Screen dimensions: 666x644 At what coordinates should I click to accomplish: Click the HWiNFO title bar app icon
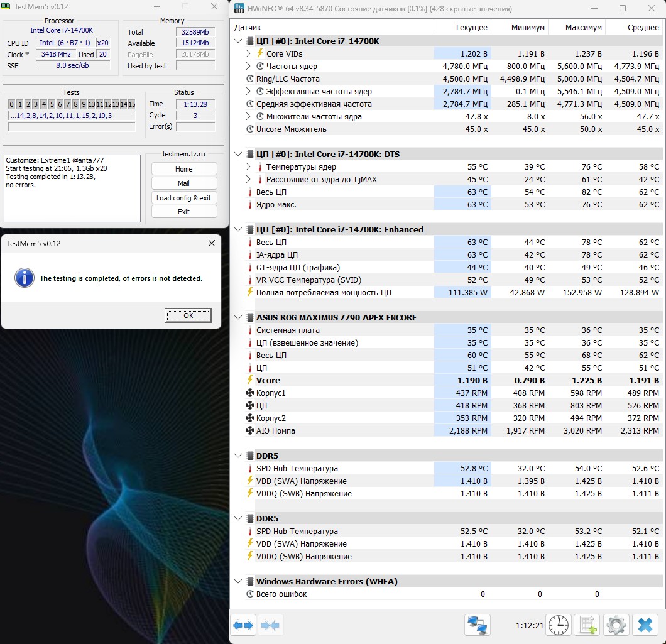239,8
